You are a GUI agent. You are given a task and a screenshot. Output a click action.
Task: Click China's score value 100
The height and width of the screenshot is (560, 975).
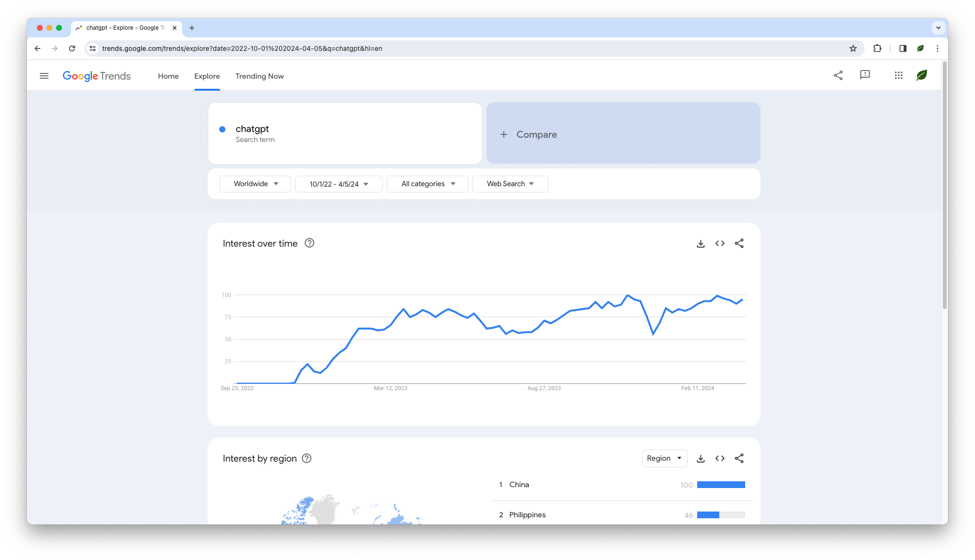[686, 485]
